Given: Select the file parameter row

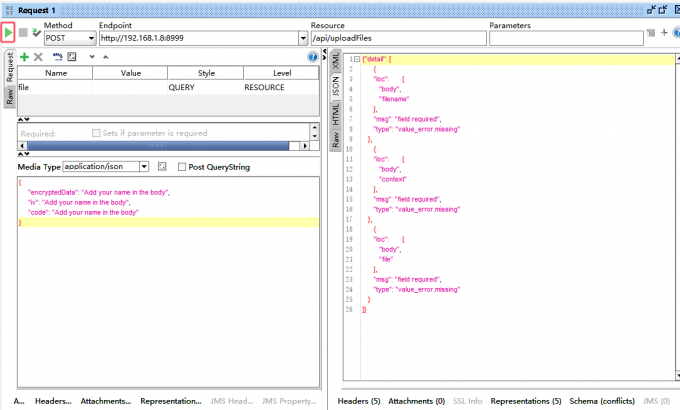Looking at the screenshot, I should (168, 87).
